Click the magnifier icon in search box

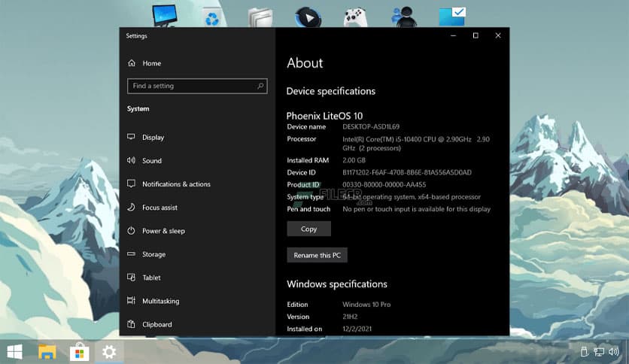point(260,86)
